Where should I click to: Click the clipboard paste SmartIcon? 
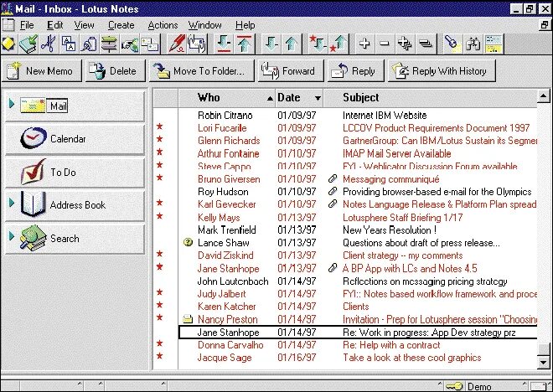[x=89, y=44]
